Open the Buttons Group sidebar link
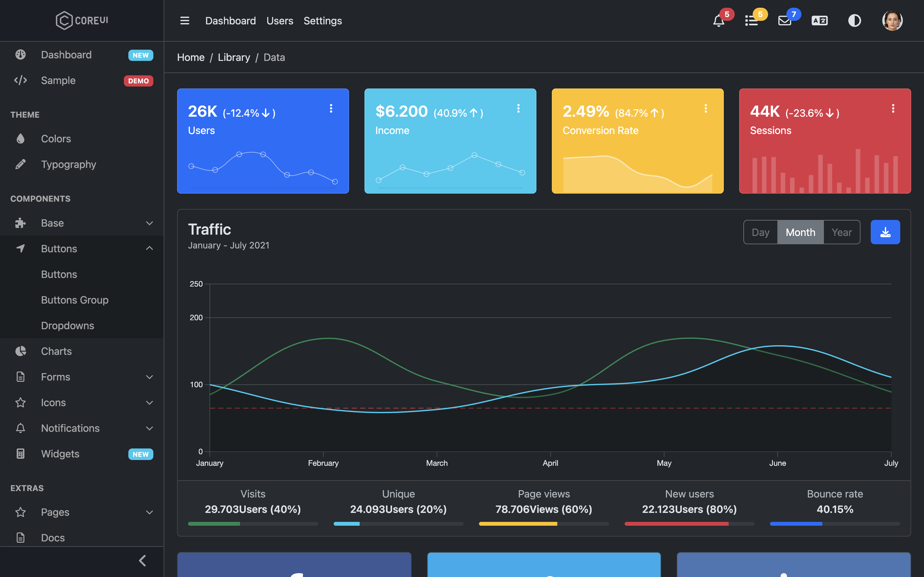Viewport: 924px width, 577px height. pyautogui.click(x=75, y=300)
